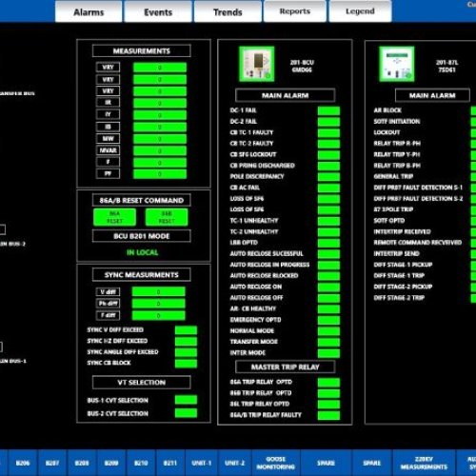The image size is (476, 476).
Task: Click the AUTO RECLOSE SUCESSFUL indicator
Action: pos(328,254)
